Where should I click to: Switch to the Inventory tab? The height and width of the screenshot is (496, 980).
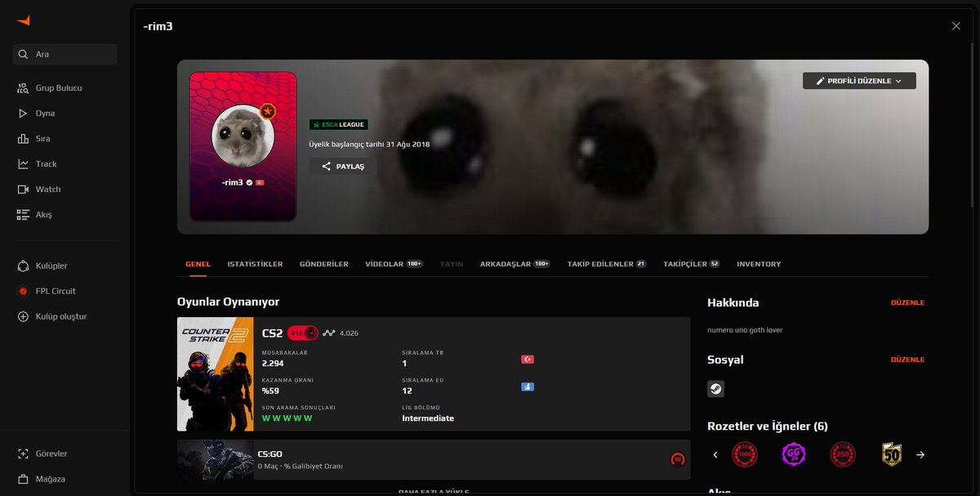click(x=759, y=264)
